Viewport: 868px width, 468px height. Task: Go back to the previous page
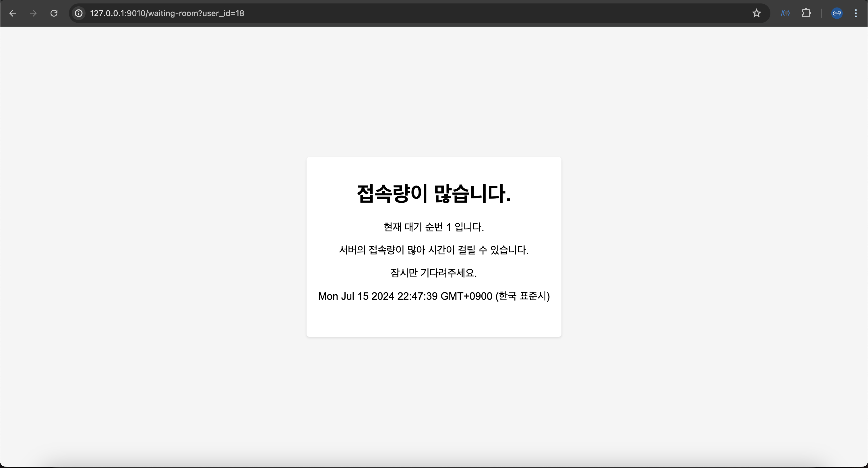(x=12, y=13)
